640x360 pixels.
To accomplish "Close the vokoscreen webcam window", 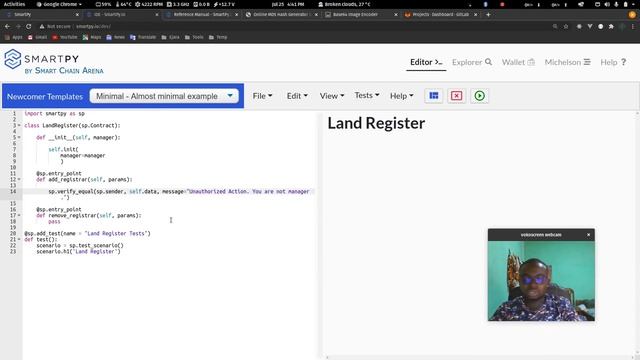I will (x=589, y=235).
